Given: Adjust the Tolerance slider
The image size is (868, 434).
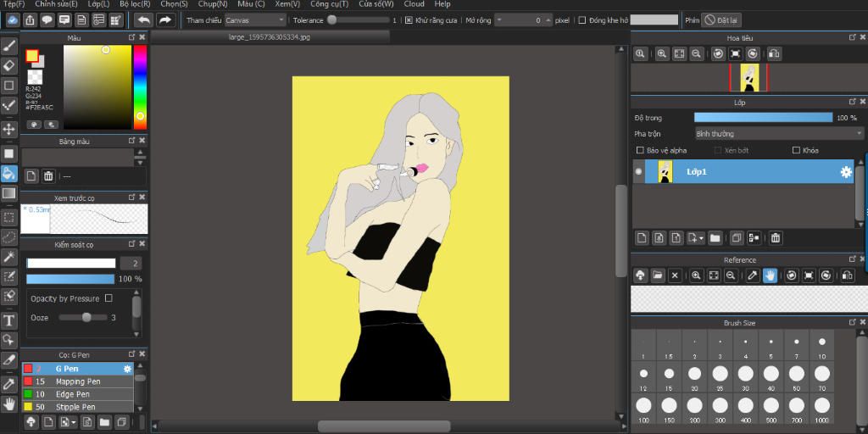Looking at the screenshot, I should [359, 20].
